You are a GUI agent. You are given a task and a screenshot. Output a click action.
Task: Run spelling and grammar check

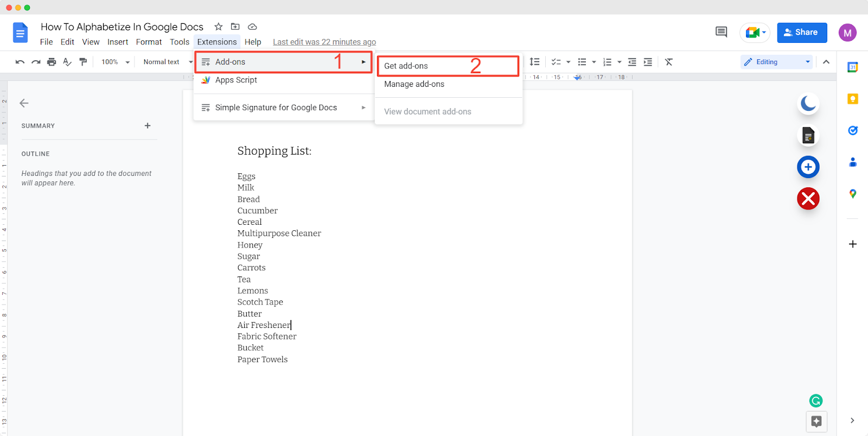67,62
